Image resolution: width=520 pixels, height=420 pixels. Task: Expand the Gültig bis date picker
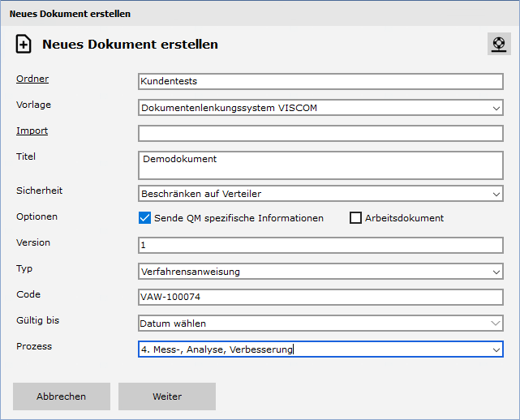[x=496, y=324]
